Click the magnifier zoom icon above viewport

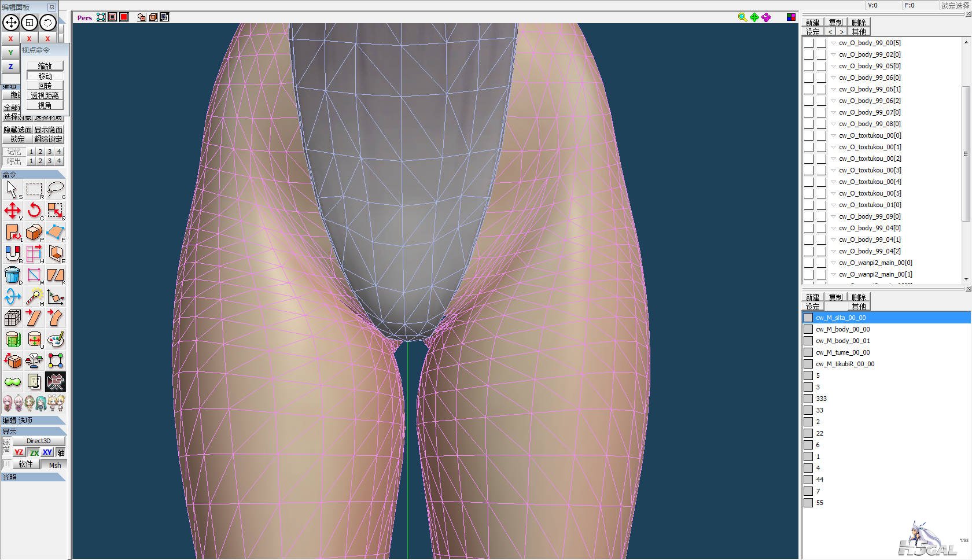(x=742, y=17)
